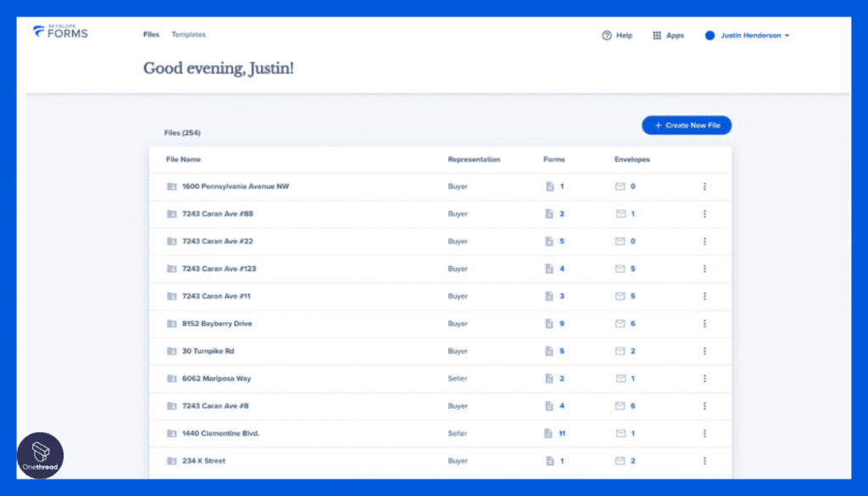Click the Onethread logo badge

point(41,455)
